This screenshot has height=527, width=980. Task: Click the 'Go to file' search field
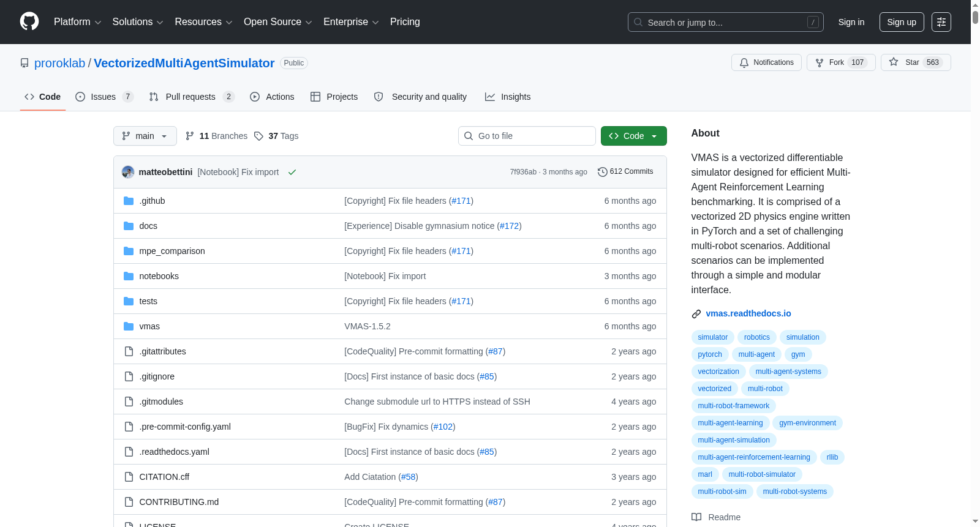coord(527,136)
